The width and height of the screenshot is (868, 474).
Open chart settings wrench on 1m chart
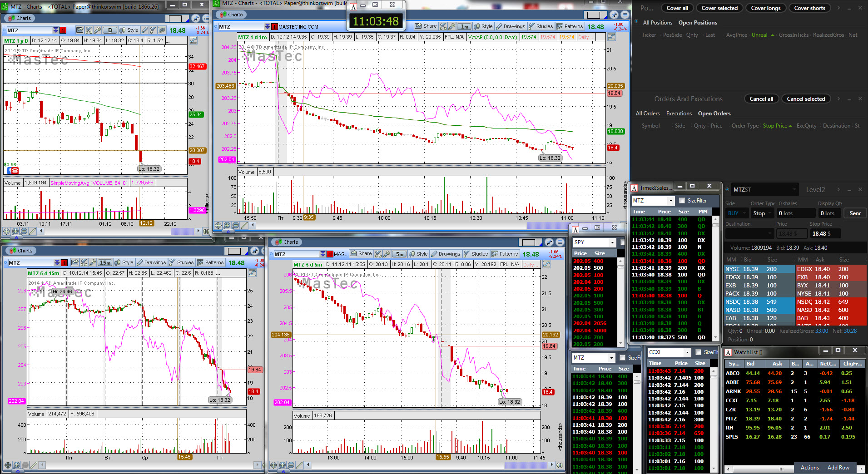point(452,26)
